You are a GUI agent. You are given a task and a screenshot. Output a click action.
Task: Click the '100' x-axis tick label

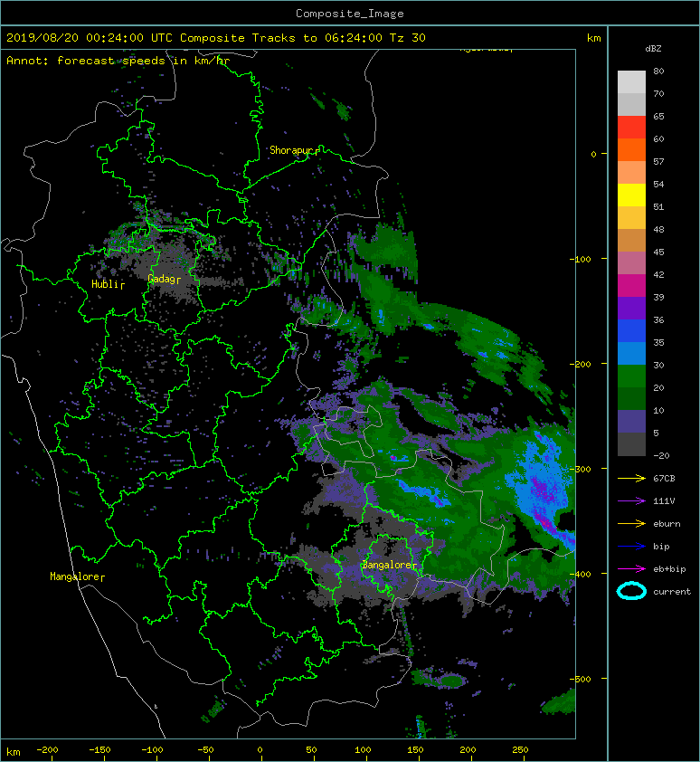(x=363, y=750)
